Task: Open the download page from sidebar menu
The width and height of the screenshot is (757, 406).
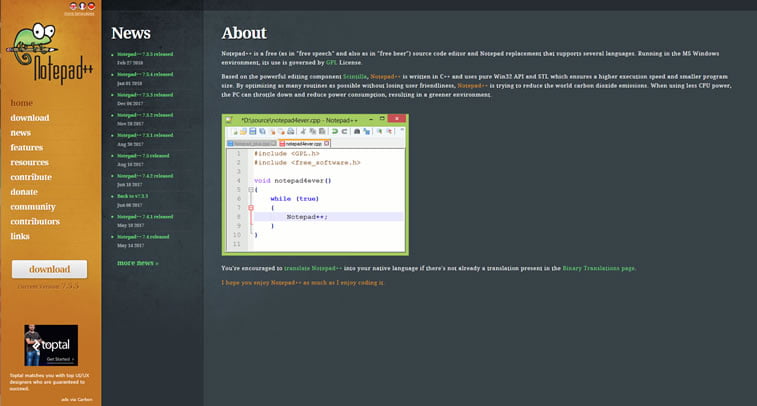Action: point(29,118)
